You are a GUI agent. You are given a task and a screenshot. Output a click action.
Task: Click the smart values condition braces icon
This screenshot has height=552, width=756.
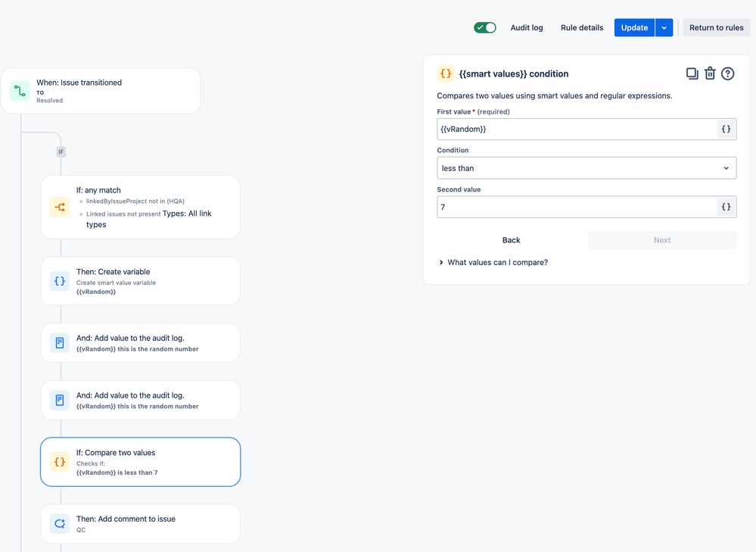pos(446,73)
